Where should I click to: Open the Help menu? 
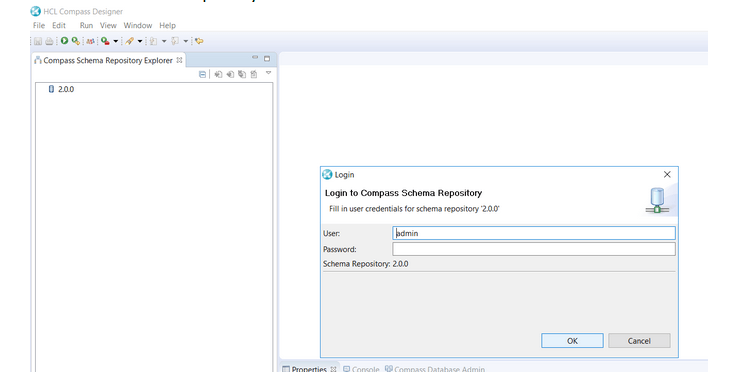(168, 25)
